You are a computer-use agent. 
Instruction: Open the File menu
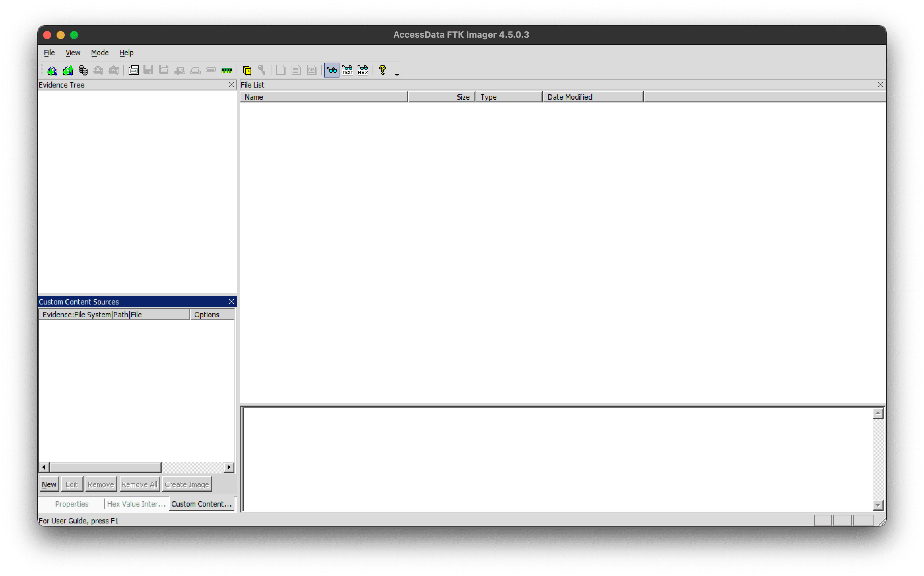click(x=49, y=53)
